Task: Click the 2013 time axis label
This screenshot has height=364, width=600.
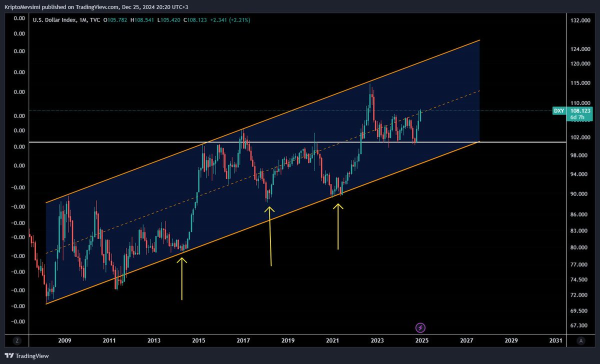Action: coord(154,340)
